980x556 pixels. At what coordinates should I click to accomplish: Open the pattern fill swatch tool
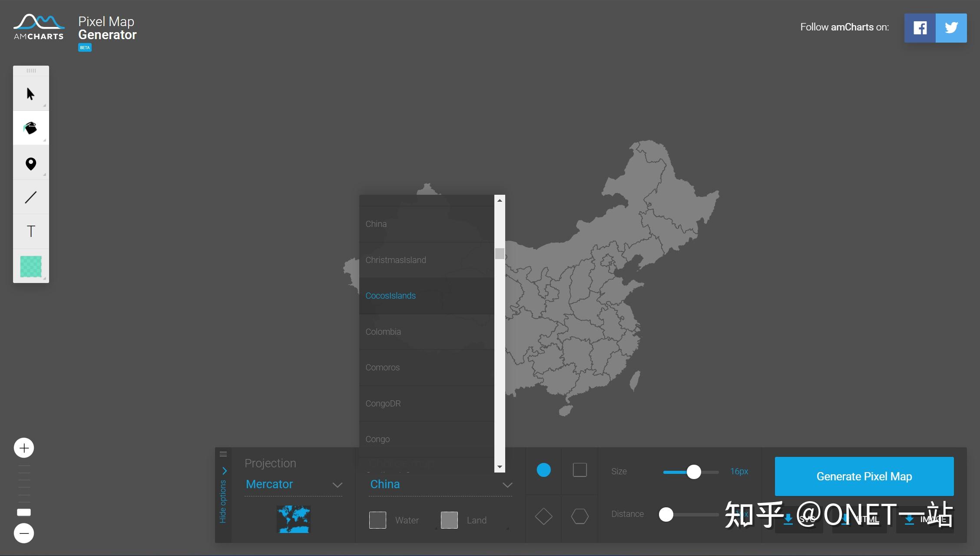(31, 266)
